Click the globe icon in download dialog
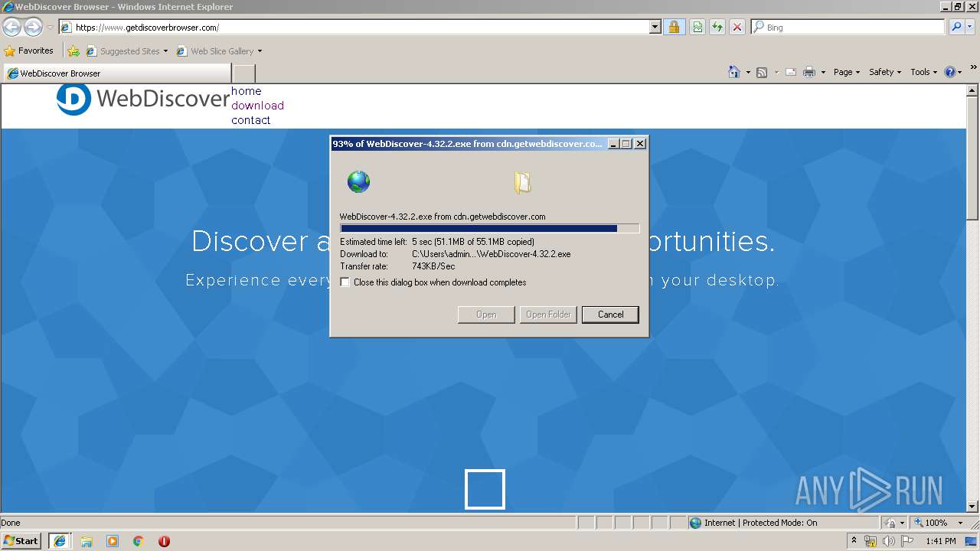The width and height of the screenshot is (980, 551). [358, 182]
